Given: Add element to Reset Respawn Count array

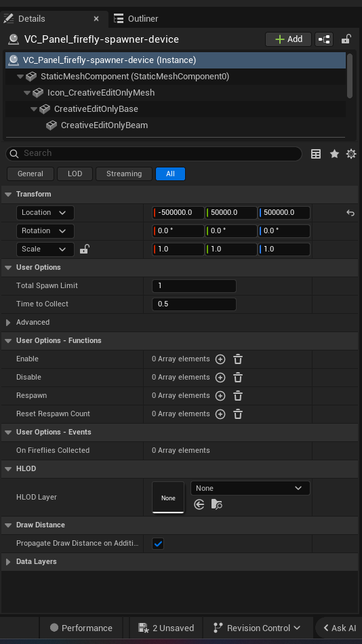Looking at the screenshot, I should (x=220, y=414).
